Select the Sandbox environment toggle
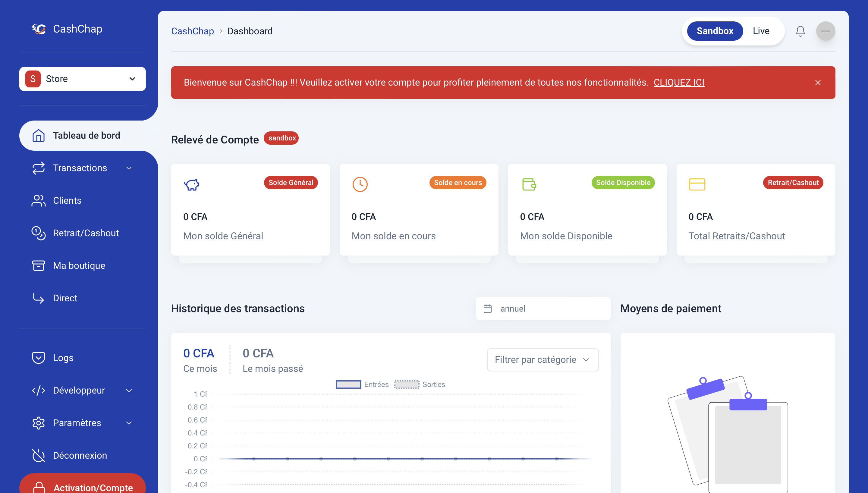Image resolution: width=868 pixels, height=493 pixels. (715, 31)
